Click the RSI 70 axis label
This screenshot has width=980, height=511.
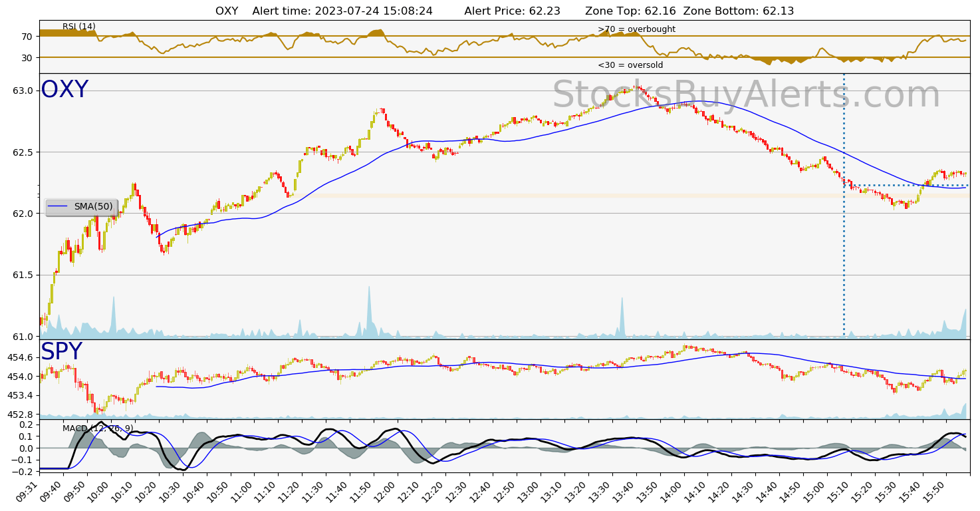tap(27, 37)
